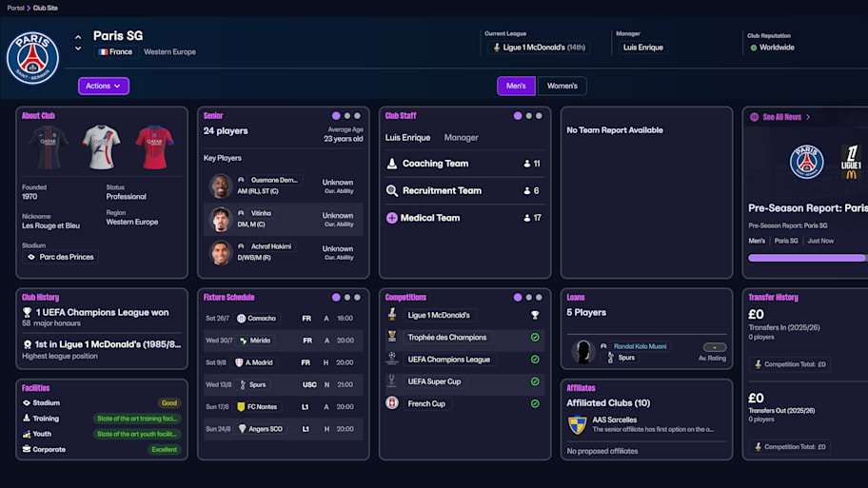
Task: Click the Stadium facilities icon
Action: pos(26,402)
